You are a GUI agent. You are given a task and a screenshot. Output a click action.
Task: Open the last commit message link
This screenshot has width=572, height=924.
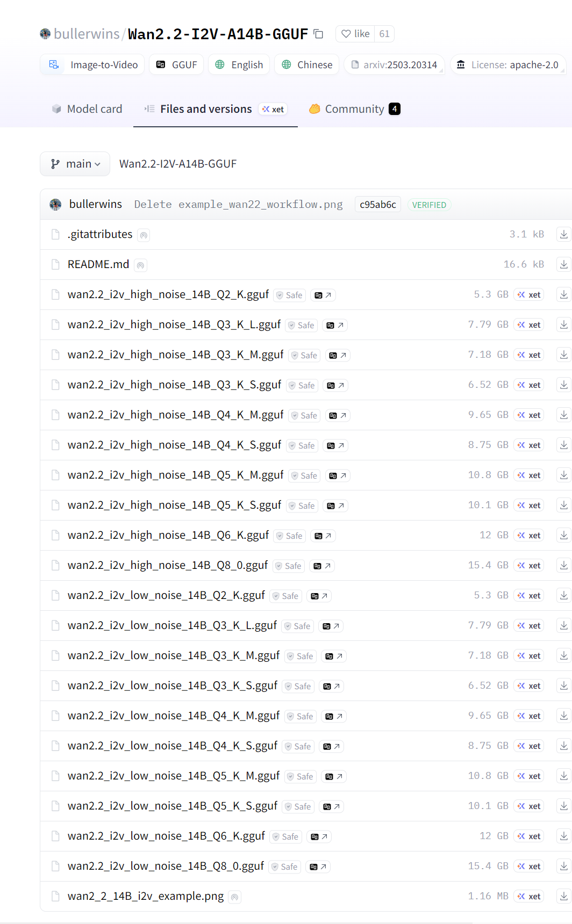(238, 205)
